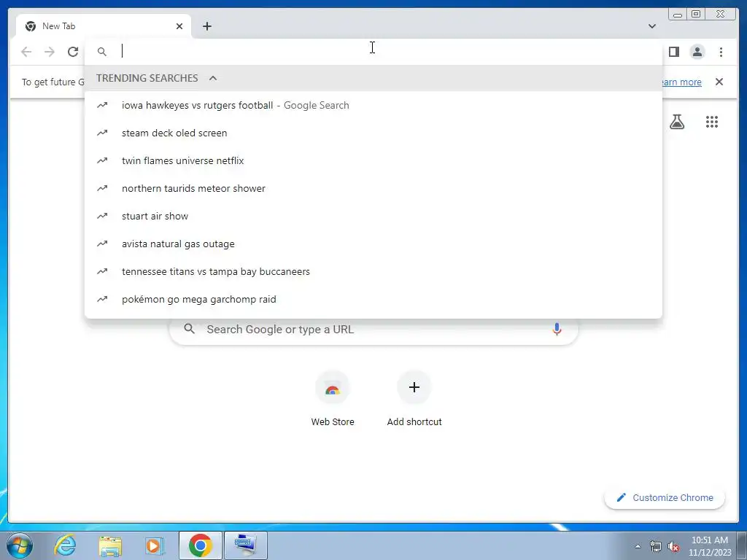This screenshot has width=747, height=560.
Task: Click the network tray icon
Action: tap(656, 546)
